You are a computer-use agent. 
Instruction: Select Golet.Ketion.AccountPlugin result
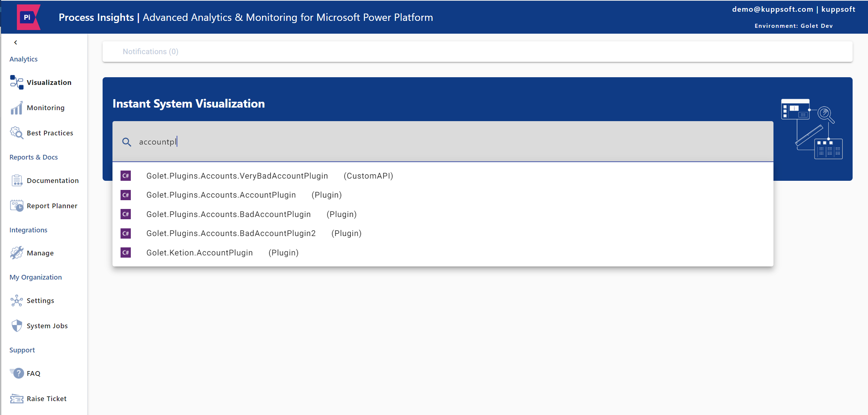pos(443,253)
